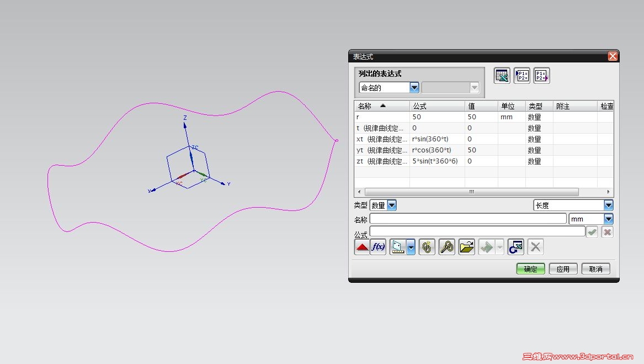Select the r expression row
Image resolution: width=644 pixels, height=364 pixels.
click(484, 117)
